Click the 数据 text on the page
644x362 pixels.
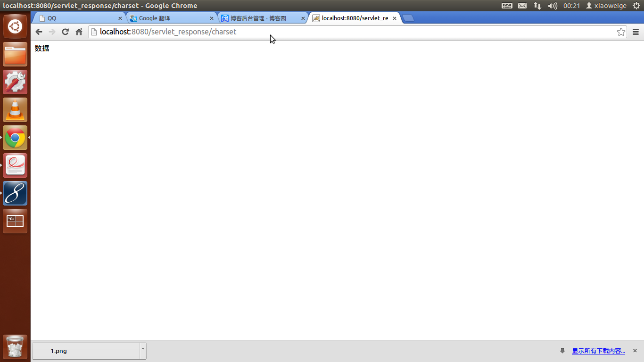42,48
